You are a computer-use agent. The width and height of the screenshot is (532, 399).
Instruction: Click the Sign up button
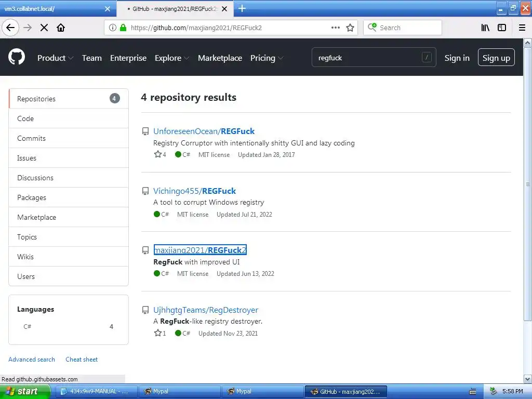point(496,57)
